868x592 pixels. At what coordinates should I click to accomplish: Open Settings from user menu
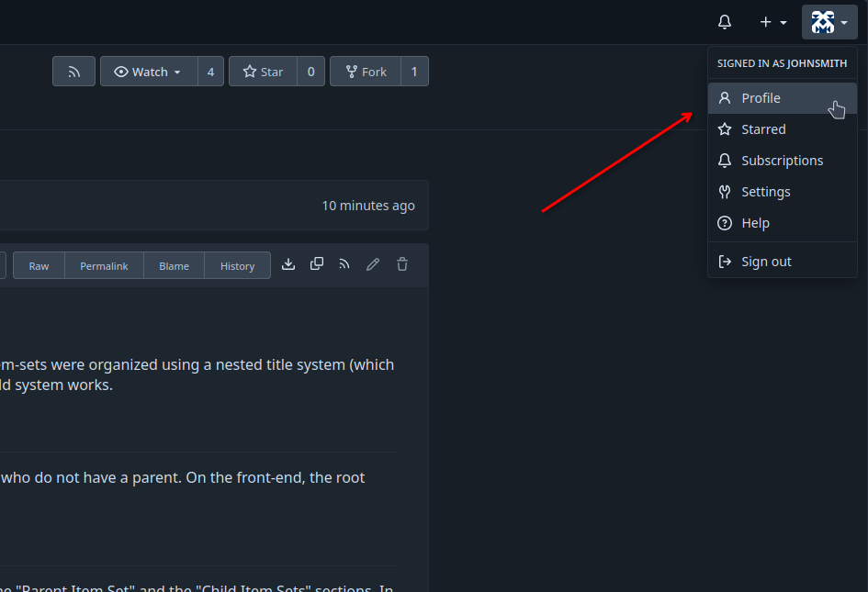pos(783,192)
